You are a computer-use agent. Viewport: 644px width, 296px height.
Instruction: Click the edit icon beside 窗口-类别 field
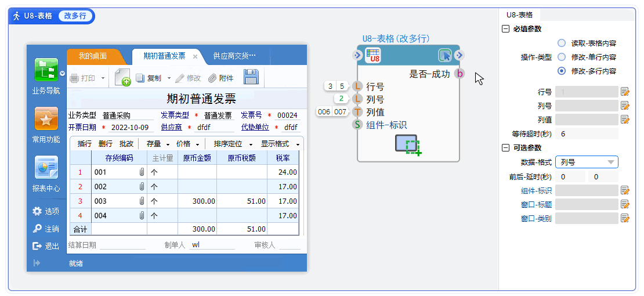tap(625, 218)
